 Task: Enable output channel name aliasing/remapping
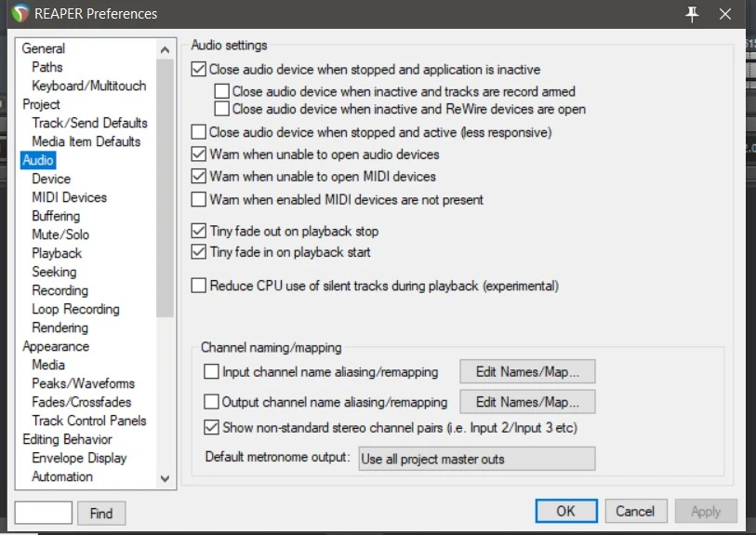(211, 401)
